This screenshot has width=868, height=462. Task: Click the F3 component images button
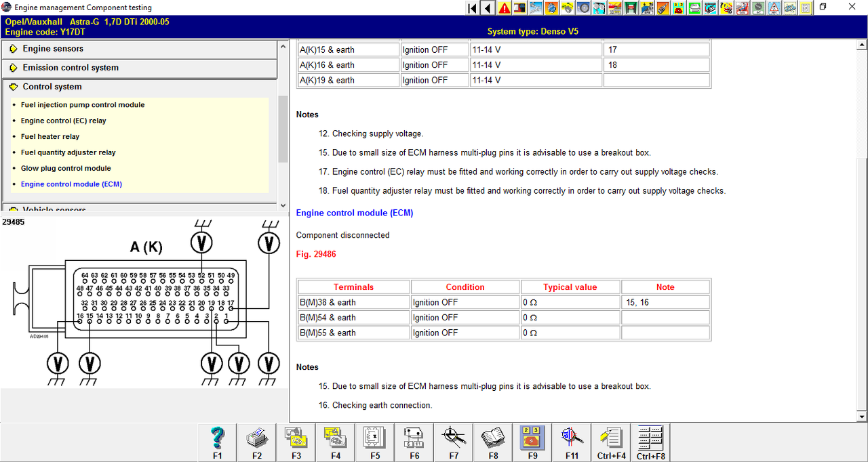(x=296, y=443)
